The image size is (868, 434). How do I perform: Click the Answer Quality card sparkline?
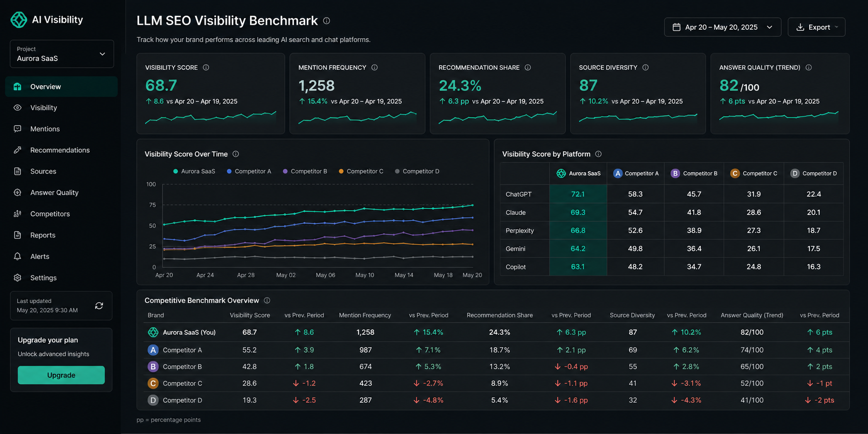click(x=779, y=116)
